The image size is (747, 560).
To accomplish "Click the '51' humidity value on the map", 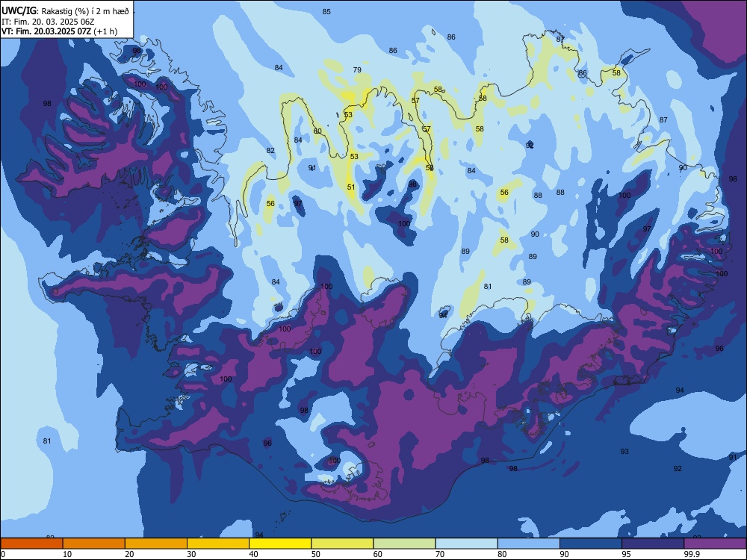I will [x=351, y=187].
